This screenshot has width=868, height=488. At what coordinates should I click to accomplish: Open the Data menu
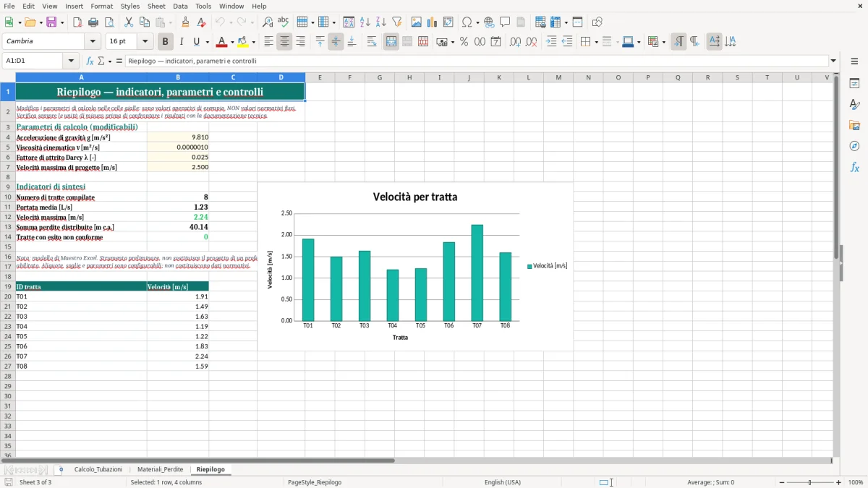180,6
